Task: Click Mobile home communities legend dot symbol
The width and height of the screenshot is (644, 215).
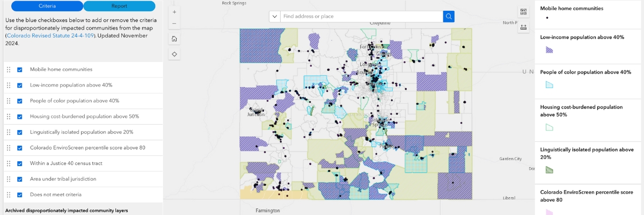Action: click(547, 17)
